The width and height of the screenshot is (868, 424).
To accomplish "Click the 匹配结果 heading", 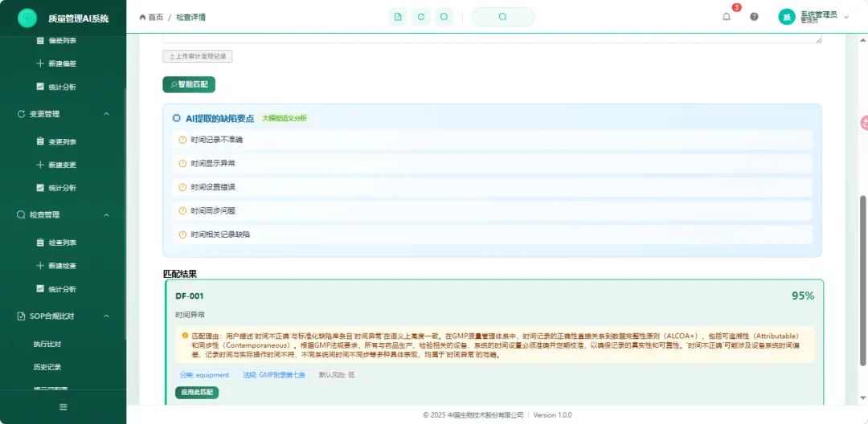I will click(x=180, y=274).
